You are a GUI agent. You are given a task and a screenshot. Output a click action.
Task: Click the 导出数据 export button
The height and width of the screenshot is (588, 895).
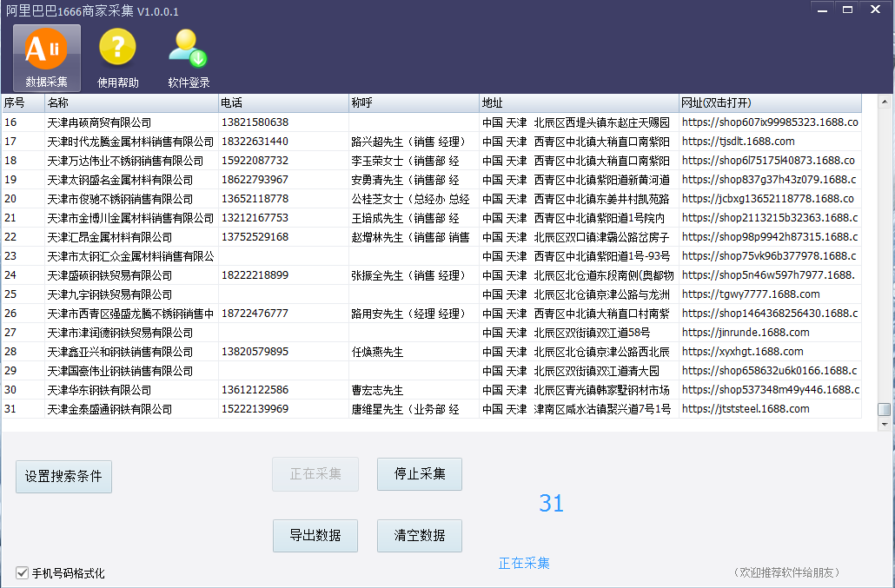(x=315, y=536)
